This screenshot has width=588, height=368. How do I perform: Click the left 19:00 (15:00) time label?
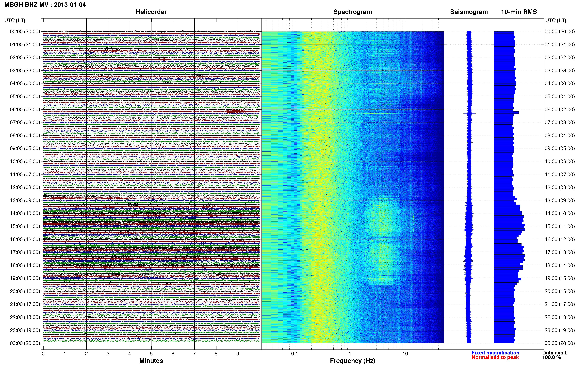[x=25, y=278]
